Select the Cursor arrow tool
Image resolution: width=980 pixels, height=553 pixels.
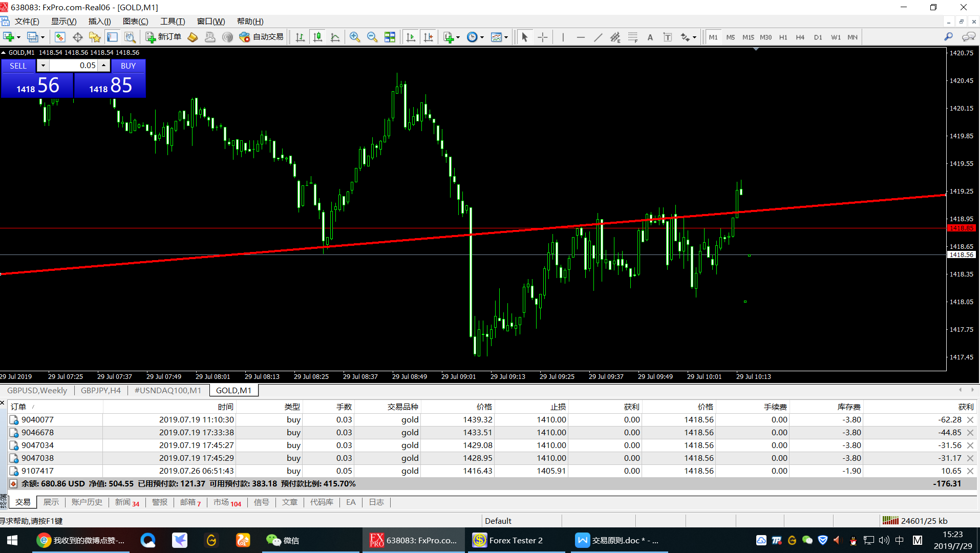tap(524, 37)
